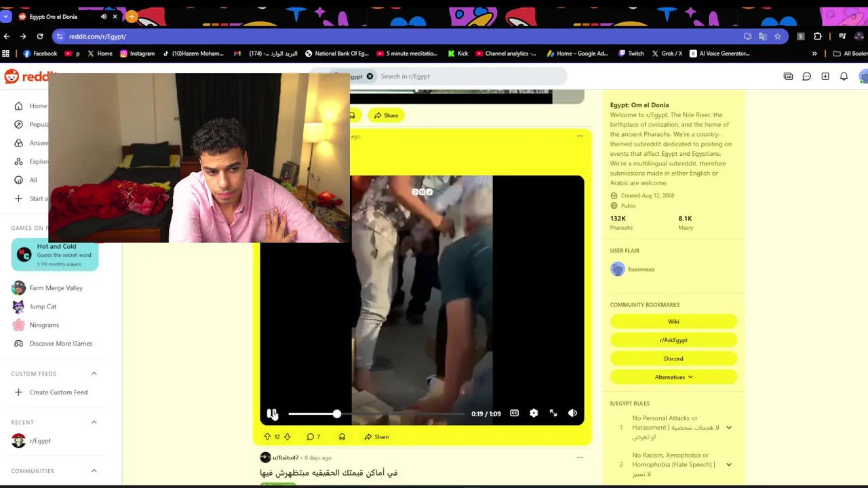Share the video post
Viewport: 868px width, 488px height.
376,437
